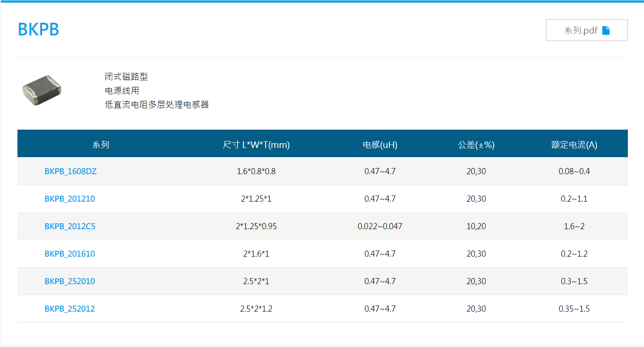Screen dimensions: 644x347
Task: Click the inductor chip product image
Action: (42, 90)
